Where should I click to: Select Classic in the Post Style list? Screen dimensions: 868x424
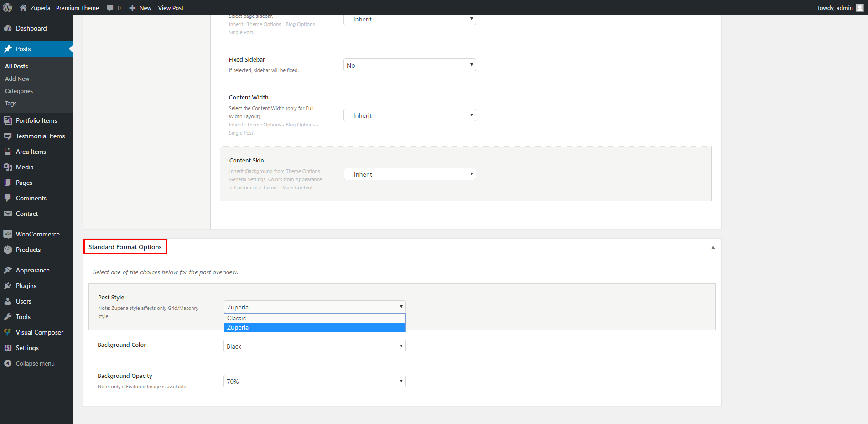click(315, 318)
